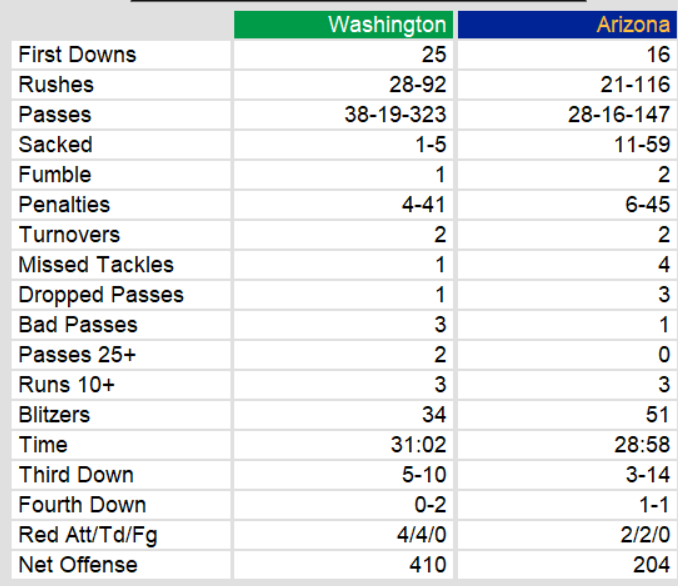The height and width of the screenshot is (586, 678).
Task: Select Arizona's Sacked value 11-59
Action: (641, 145)
